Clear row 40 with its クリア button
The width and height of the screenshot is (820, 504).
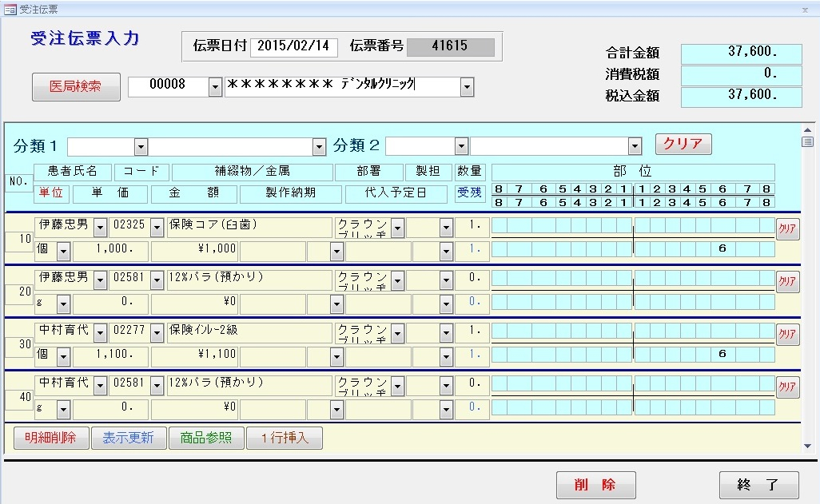pyautogui.click(x=787, y=387)
